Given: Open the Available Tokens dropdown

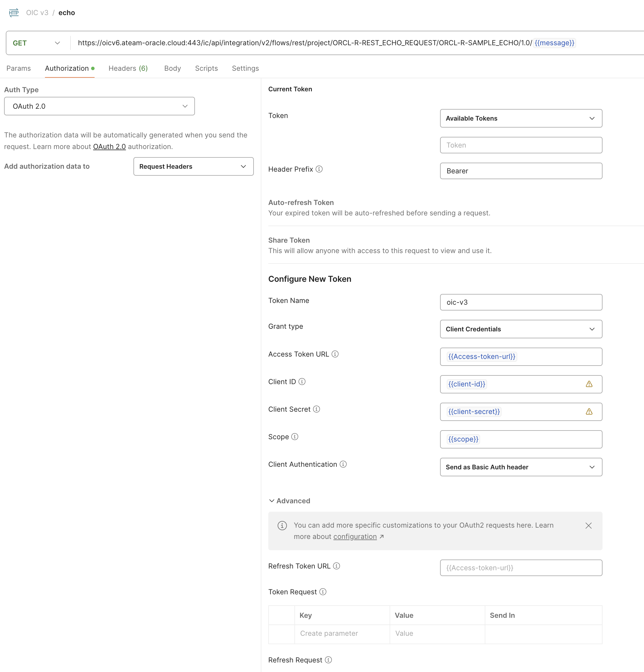Looking at the screenshot, I should (x=521, y=118).
